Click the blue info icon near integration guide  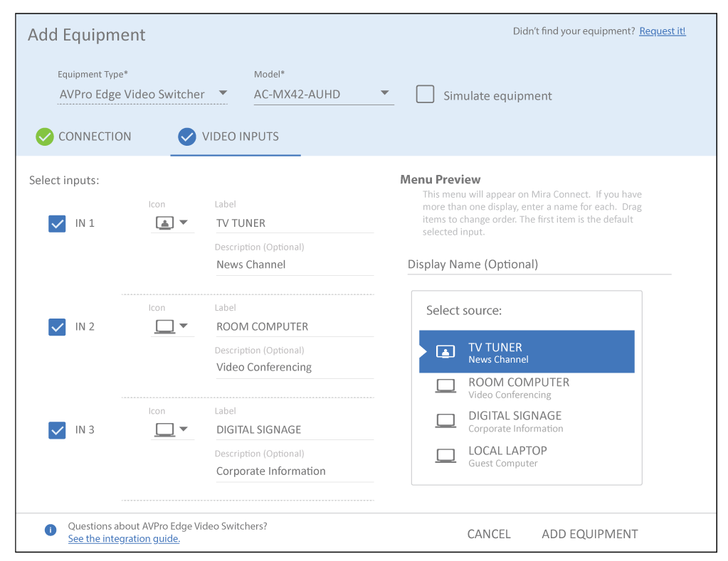click(51, 530)
